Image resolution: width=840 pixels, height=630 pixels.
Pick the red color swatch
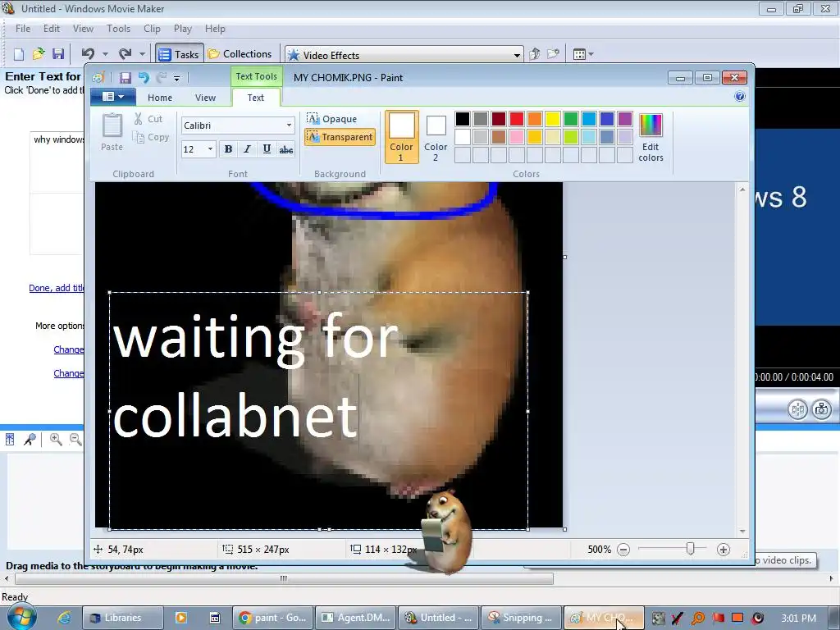[517, 119]
